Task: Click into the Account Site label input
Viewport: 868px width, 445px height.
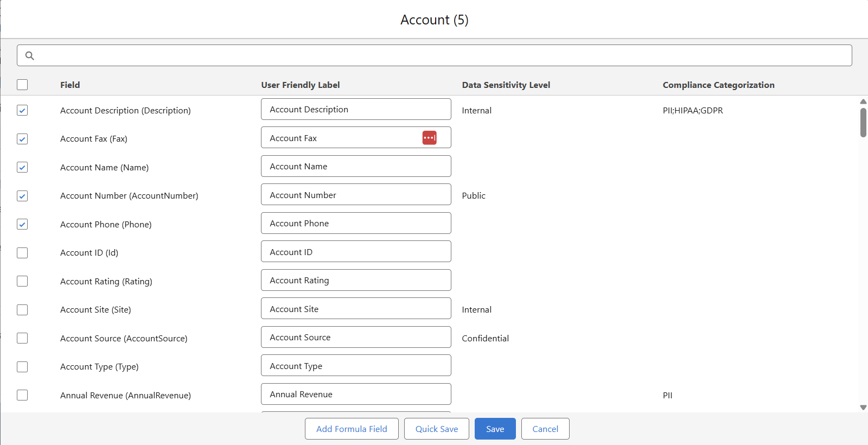Action: [356, 309]
